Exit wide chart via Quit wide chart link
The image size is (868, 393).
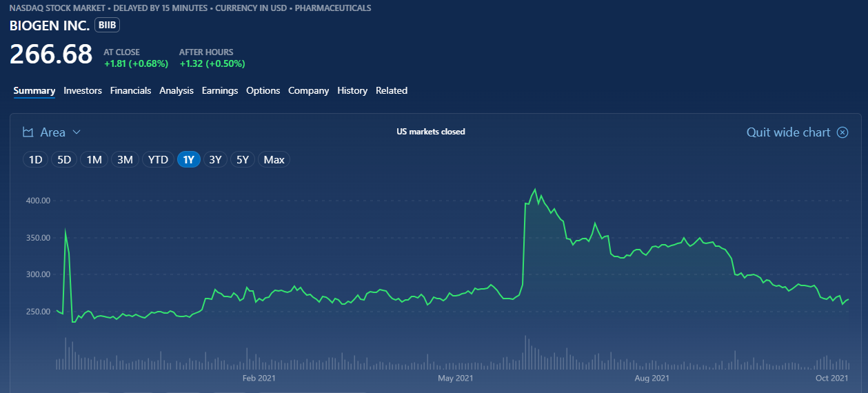coord(788,132)
